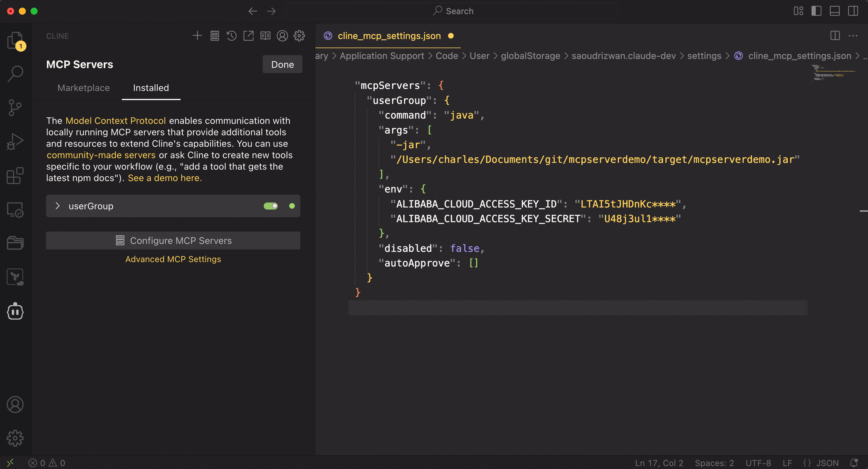
Task: Open Run and Debug view
Action: (15, 142)
